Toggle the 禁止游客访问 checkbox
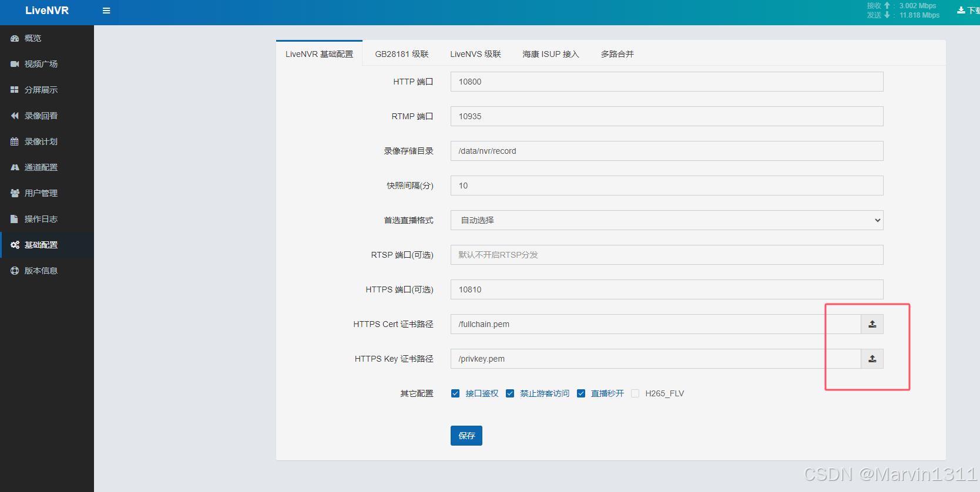 510,393
